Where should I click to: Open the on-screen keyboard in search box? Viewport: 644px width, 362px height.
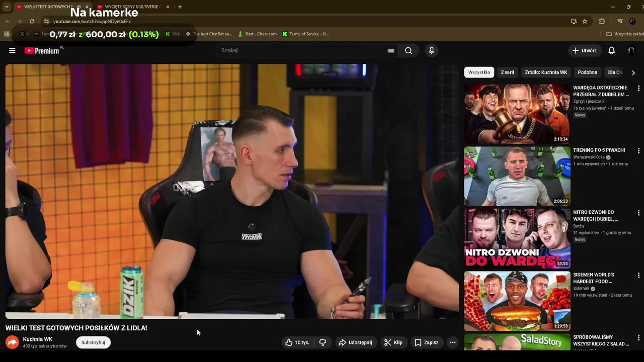tap(391, 50)
